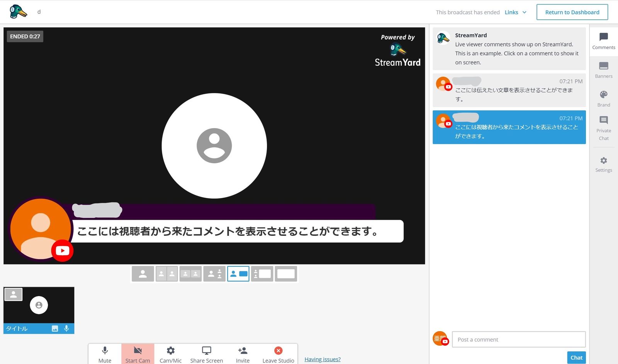Click the StreamYard duck logo
Viewport: 618px width, 364px height.
coord(18,12)
